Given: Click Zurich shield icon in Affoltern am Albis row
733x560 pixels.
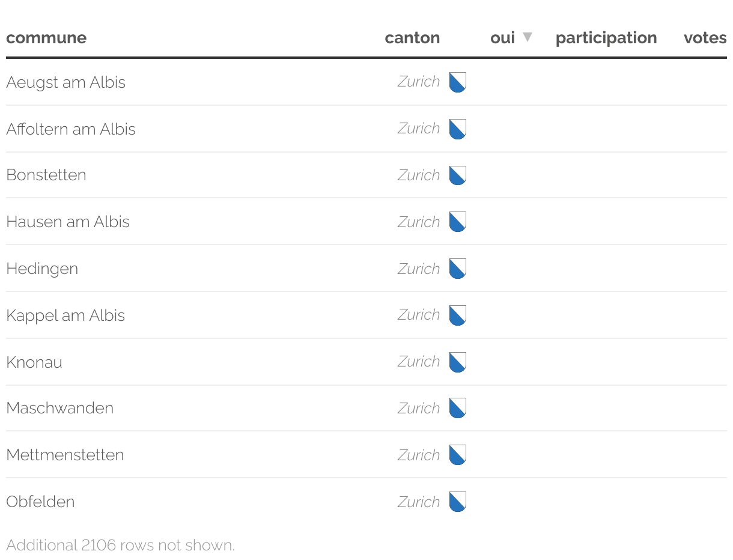Looking at the screenshot, I should pyautogui.click(x=457, y=129).
